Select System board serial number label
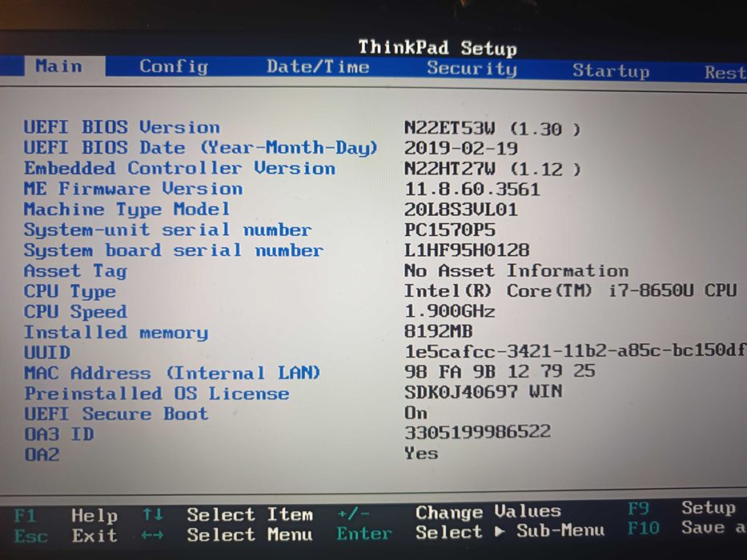747x560 pixels. pos(174,250)
